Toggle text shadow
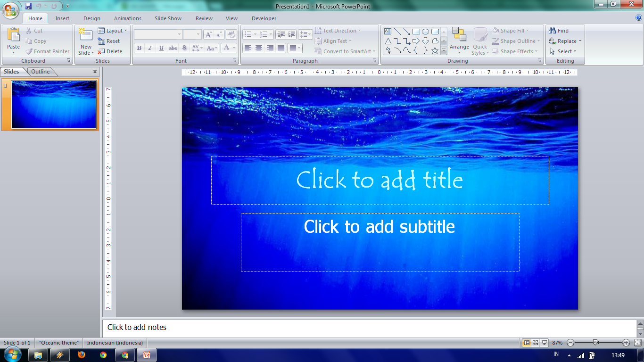Screen dimensions: 644x362 tap(184, 48)
